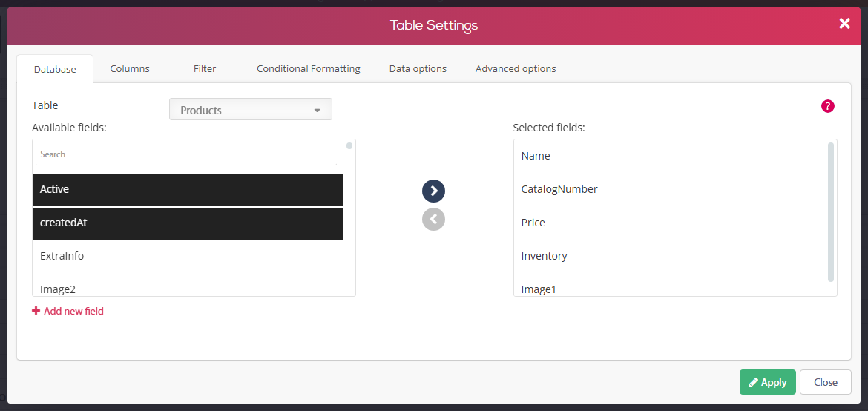Select Inventory in Selected fields

point(671,256)
